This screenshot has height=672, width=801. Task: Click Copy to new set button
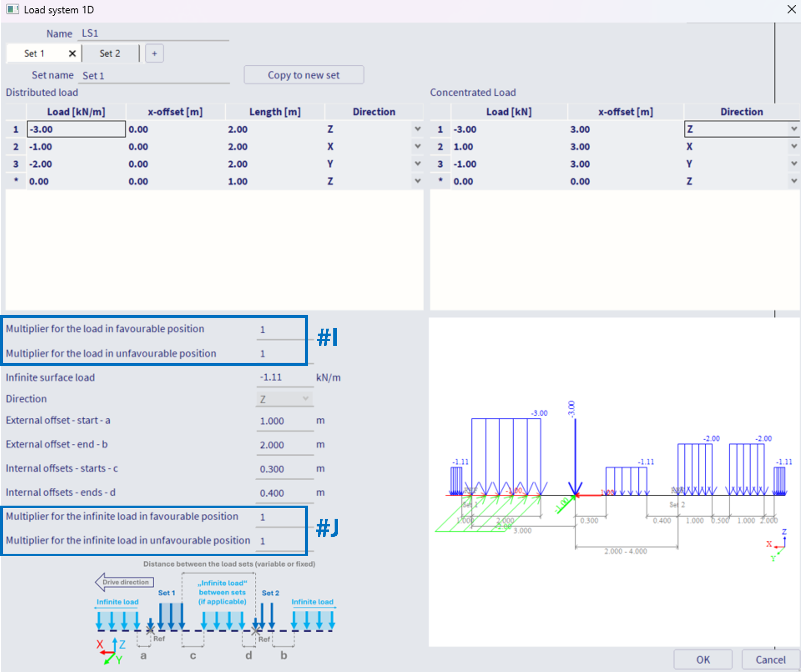(x=304, y=75)
